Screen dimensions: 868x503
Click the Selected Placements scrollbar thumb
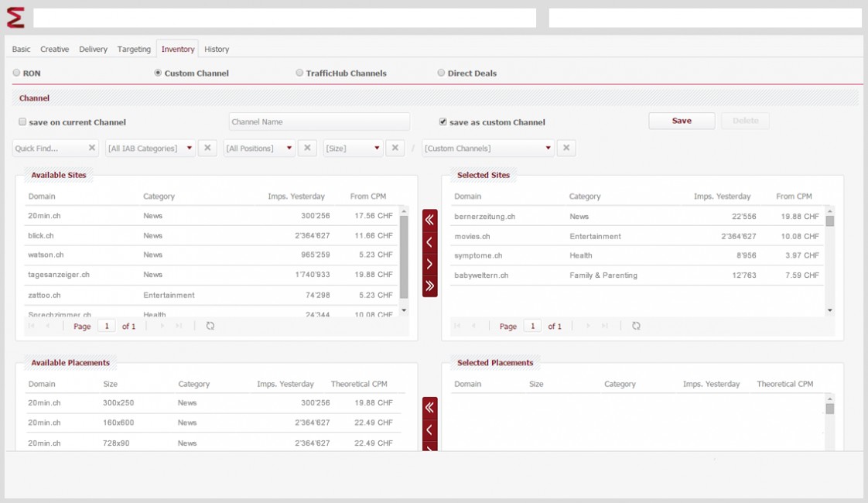tap(830, 409)
